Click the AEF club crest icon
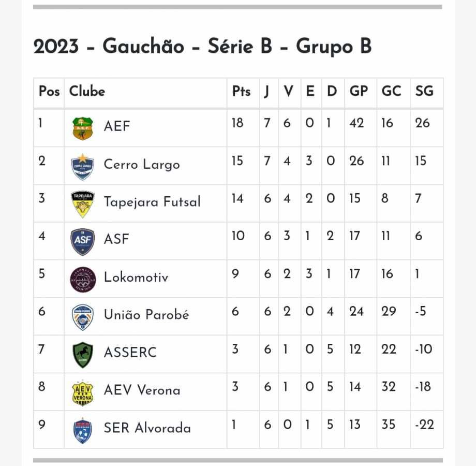The image size is (476, 466). pos(83,128)
